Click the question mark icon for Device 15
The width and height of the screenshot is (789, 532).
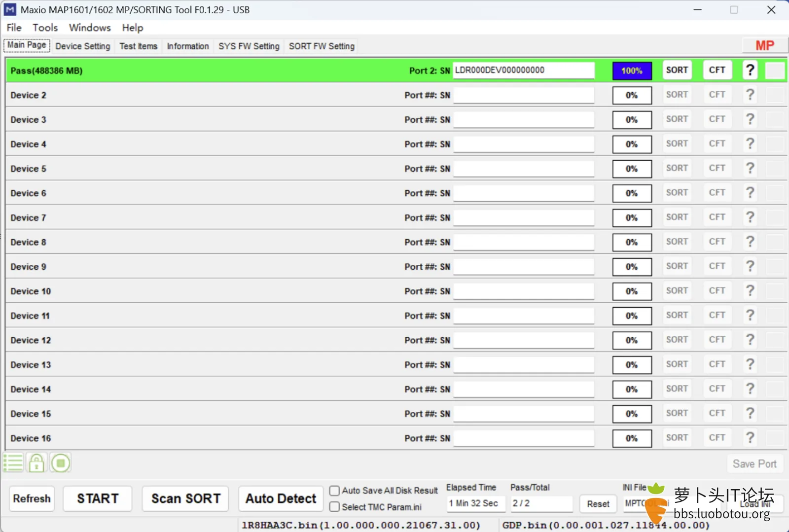coord(750,413)
